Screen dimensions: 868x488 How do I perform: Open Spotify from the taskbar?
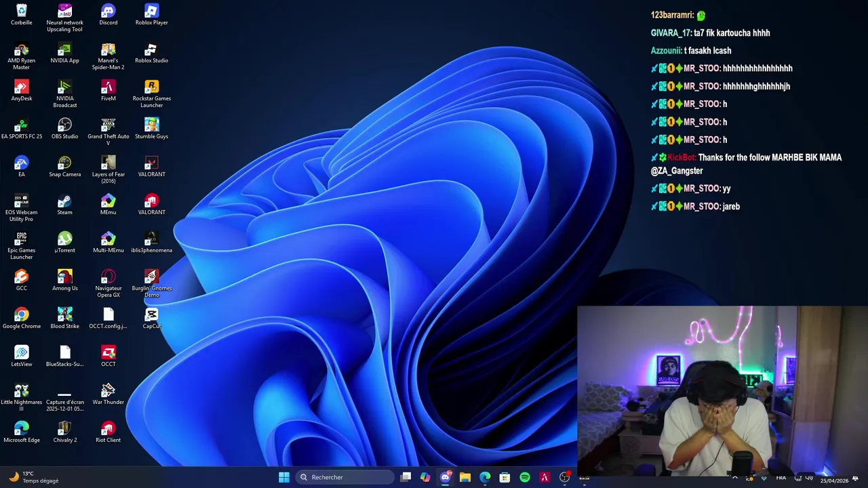coord(525,477)
